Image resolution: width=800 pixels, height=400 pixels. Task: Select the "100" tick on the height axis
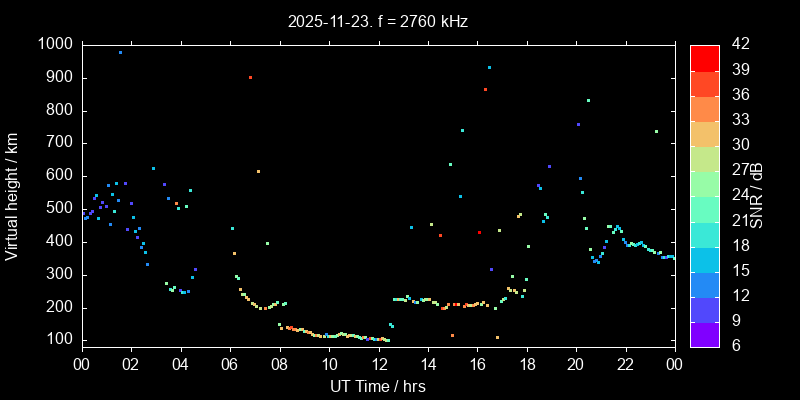tap(58, 340)
